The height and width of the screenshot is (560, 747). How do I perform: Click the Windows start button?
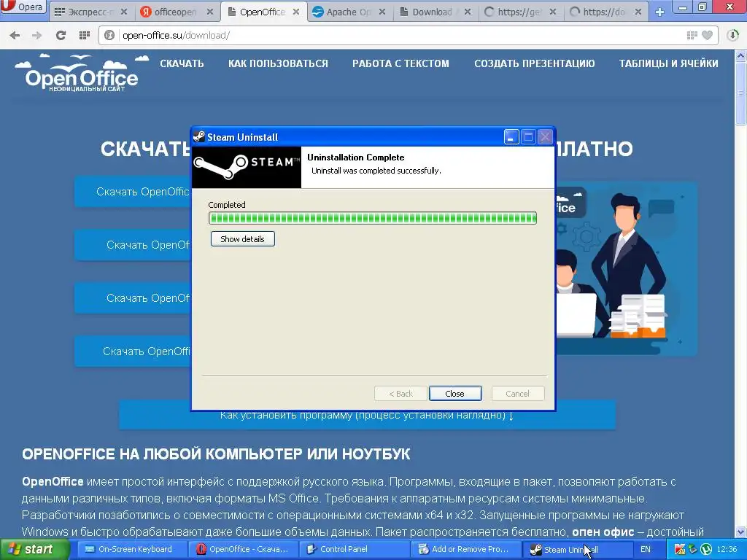(34, 549)
